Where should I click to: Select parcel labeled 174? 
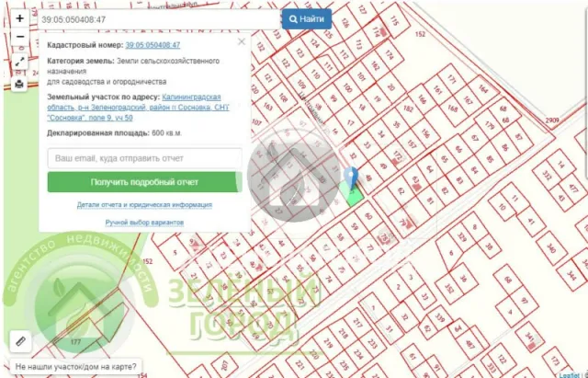(390, 55)
